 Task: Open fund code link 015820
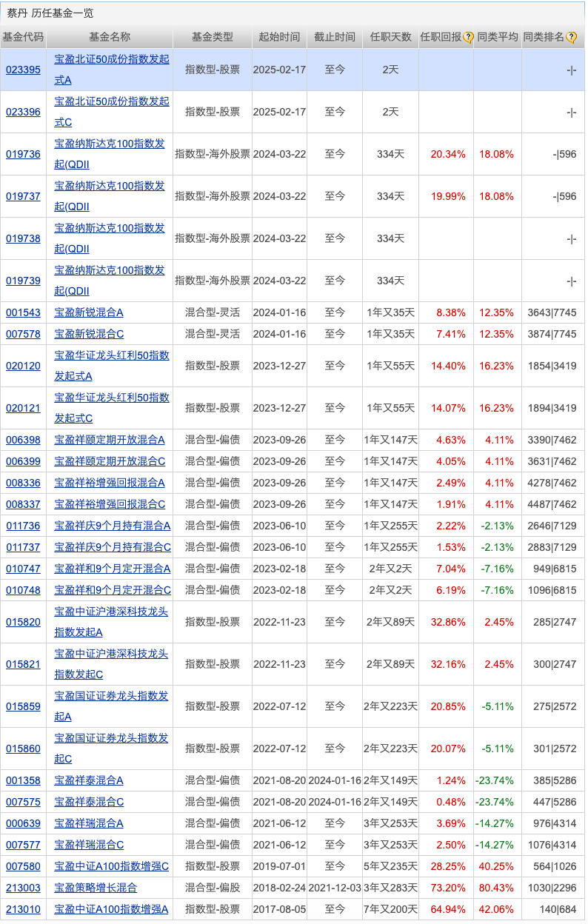[x=23, y=622]
